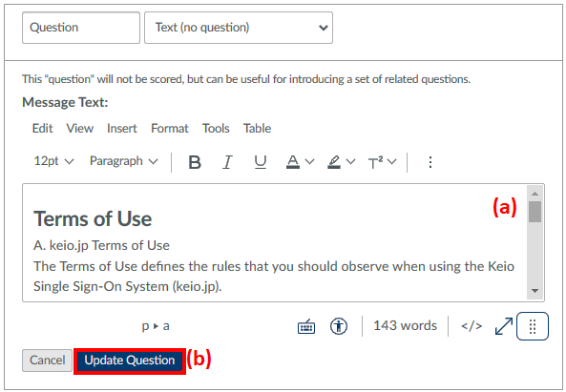Apply bold formatting with the B icon
This screenshot has height=392, width=566.
click(x=195, y=162)
